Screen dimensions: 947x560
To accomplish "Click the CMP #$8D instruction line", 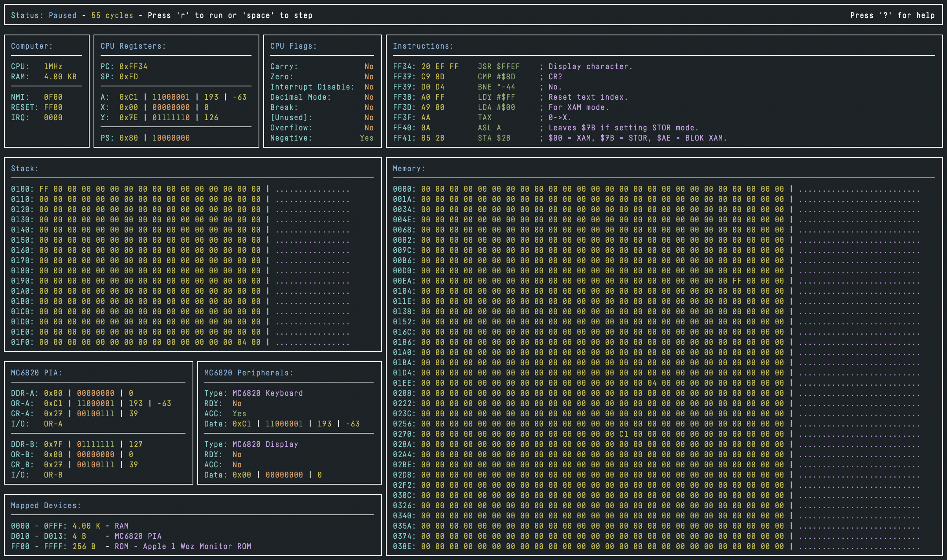I will [x=496, y=77].
